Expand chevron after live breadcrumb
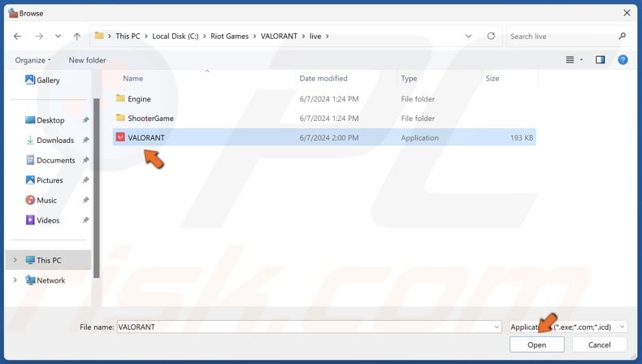Viewport: 642px width, 364px height. pos(328,36)
